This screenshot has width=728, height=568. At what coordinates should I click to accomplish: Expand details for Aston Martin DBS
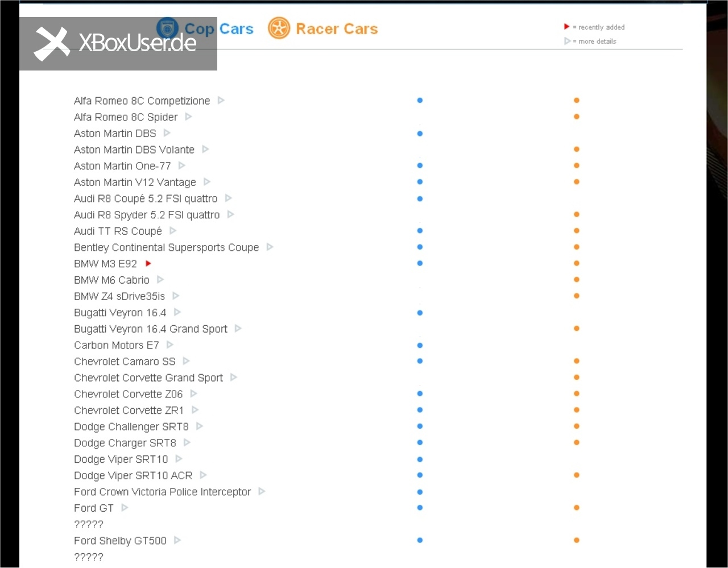click(x=167, y=133)
